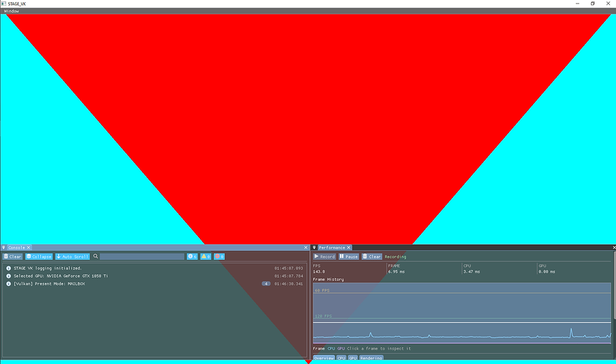Screen dimensions: 616x364
Task: Click the Frame History label
Action: (x=328, y=280)
